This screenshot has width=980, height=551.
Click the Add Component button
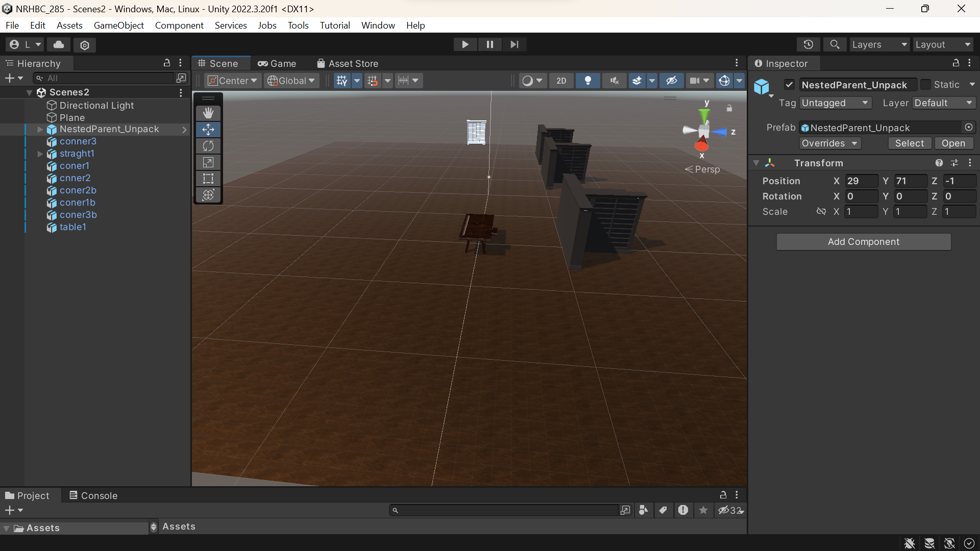(864, 242)
